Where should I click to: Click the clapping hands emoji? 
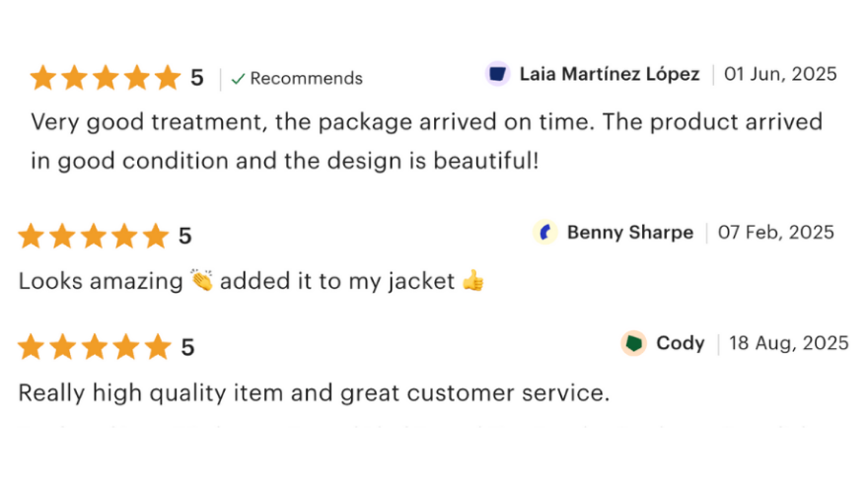[x=202, y=281]
